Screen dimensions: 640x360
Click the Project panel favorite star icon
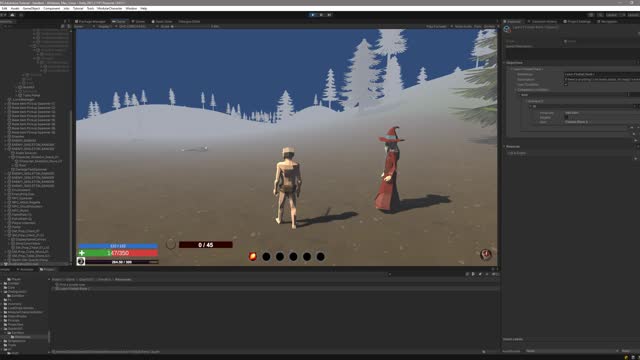[x=487, y=274]
